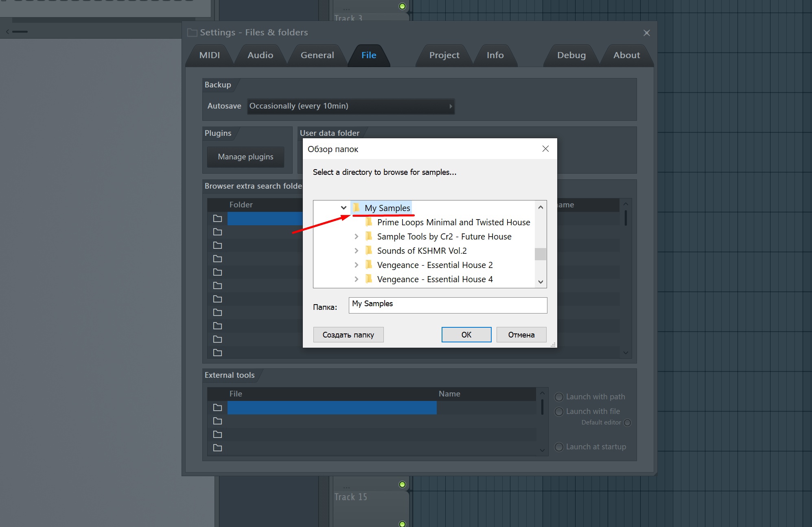The height and width of the screenshot is (527, 812).
Task: Close the Обзор папок dialog
Action: tap(545, 149)
